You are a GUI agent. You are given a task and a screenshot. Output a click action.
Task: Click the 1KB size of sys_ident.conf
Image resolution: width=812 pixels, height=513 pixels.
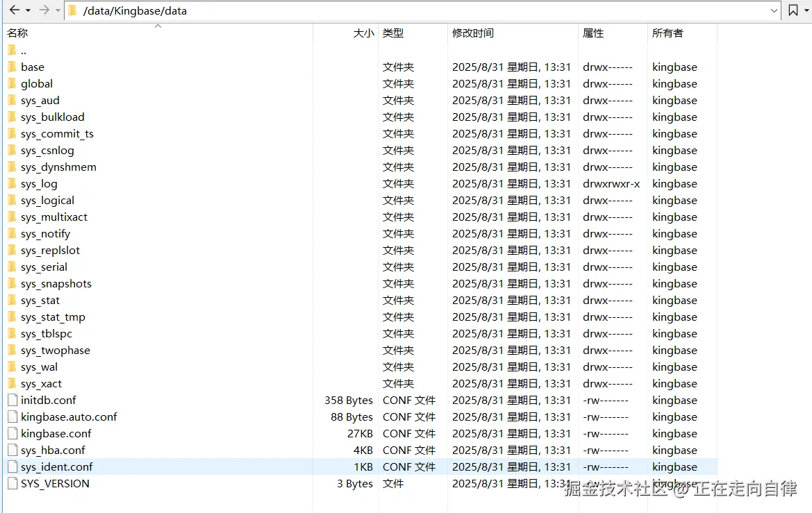pyautogui.click(x=363, y=467)
